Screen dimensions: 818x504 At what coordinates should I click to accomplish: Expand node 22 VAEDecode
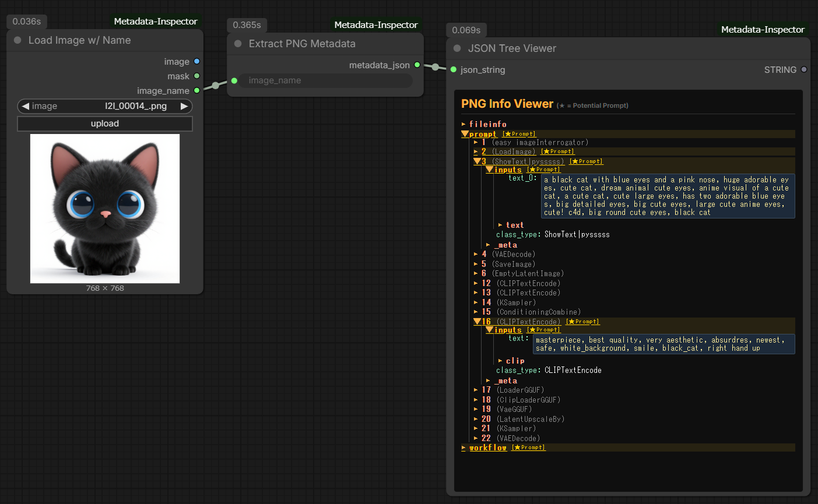pyautogui.click(x=476, y=438)
